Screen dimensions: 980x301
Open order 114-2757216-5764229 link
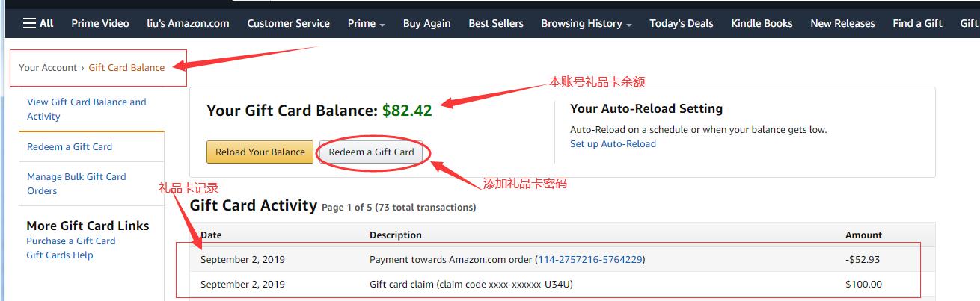(590, 260)
